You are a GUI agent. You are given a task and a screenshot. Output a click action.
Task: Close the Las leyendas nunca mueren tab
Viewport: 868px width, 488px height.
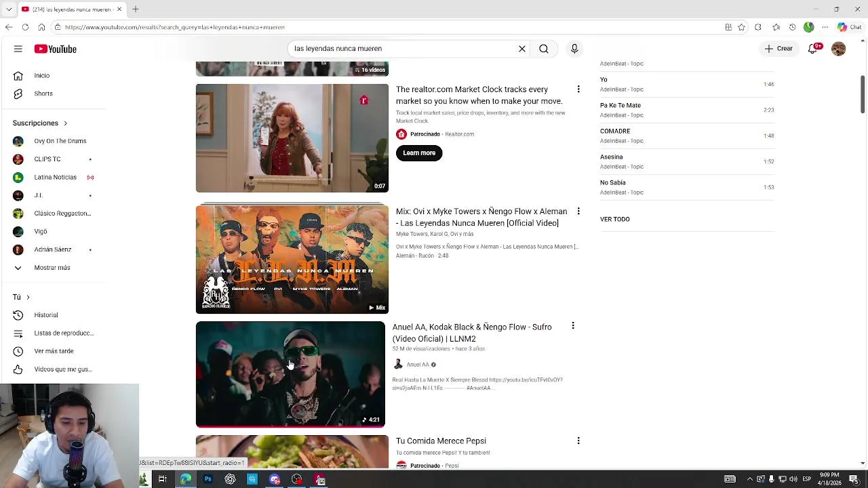(x=119, y=9)
